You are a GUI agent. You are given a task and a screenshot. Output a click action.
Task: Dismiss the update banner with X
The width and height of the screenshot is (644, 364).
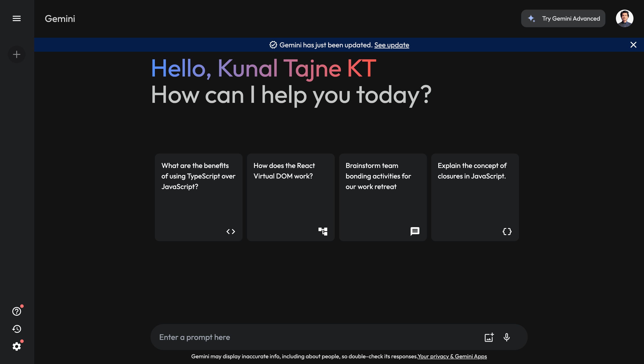click(633, 45)
